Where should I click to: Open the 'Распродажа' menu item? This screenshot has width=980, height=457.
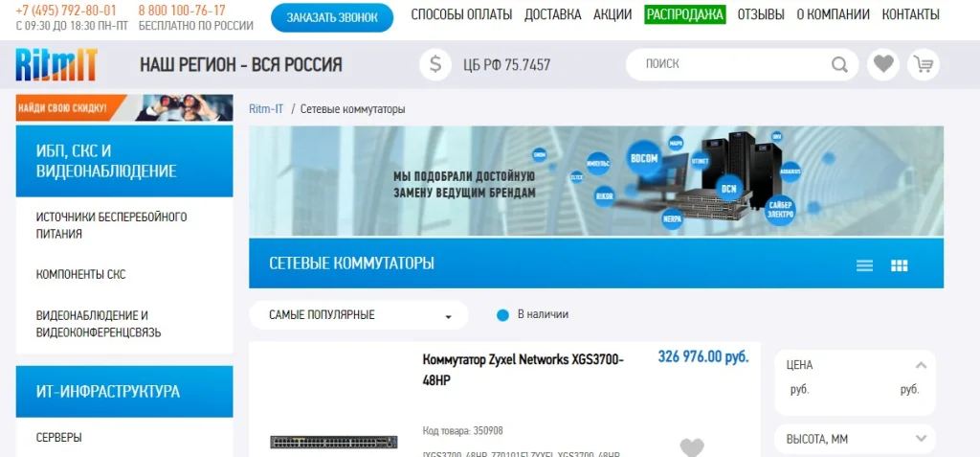click(x=685, y=14)
